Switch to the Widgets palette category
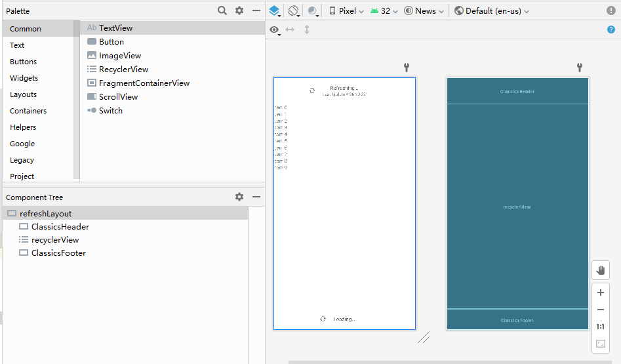This screenshot has height=364, width=621. [24, 78]
